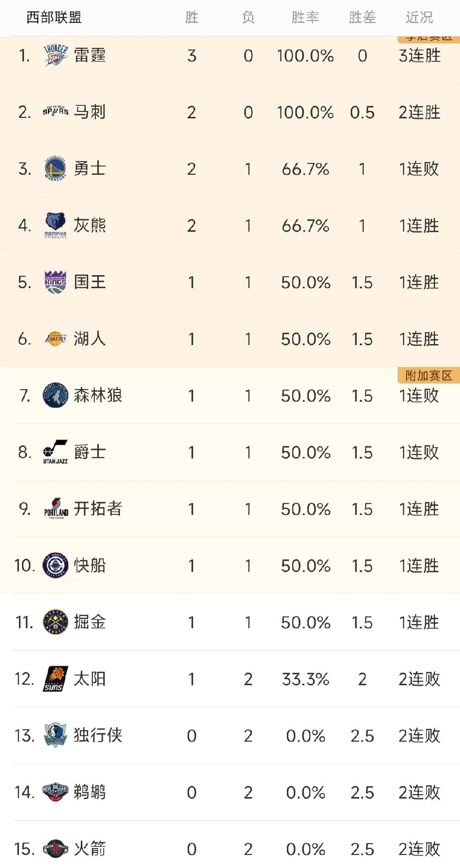Tap the Timberwolves team logo
The height and width of the screenshot is (868, 460).
(55, 396)
